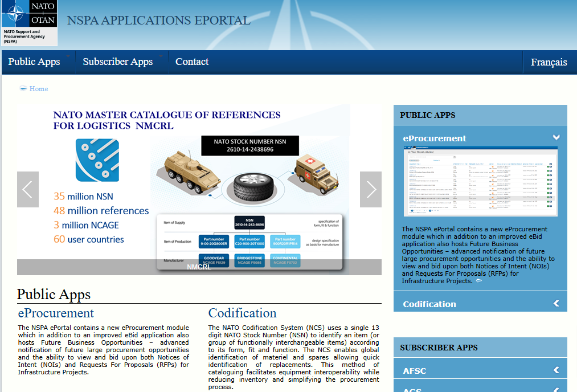
Task: Click the Home breadcrumb link
Action: [x=39, y=89]
